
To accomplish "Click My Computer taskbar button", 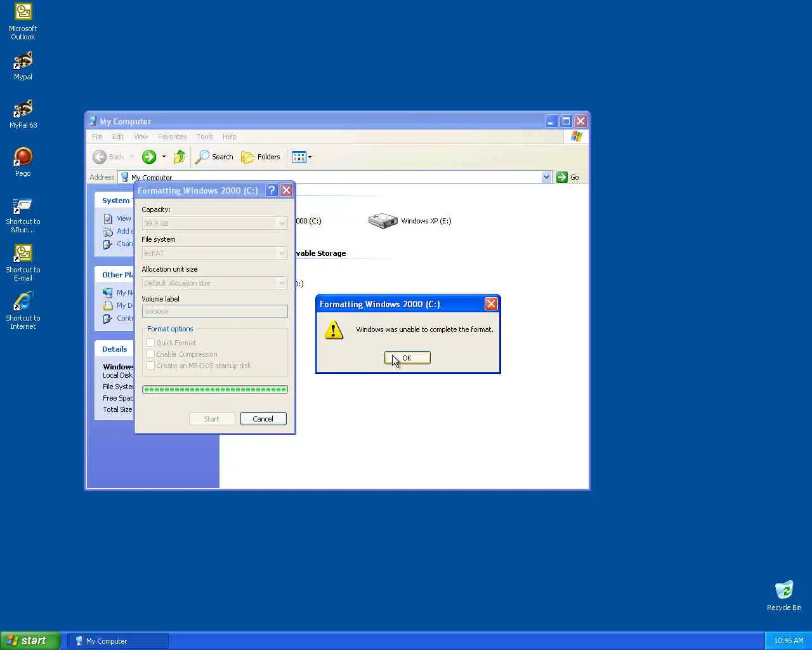I will [118, 641].
